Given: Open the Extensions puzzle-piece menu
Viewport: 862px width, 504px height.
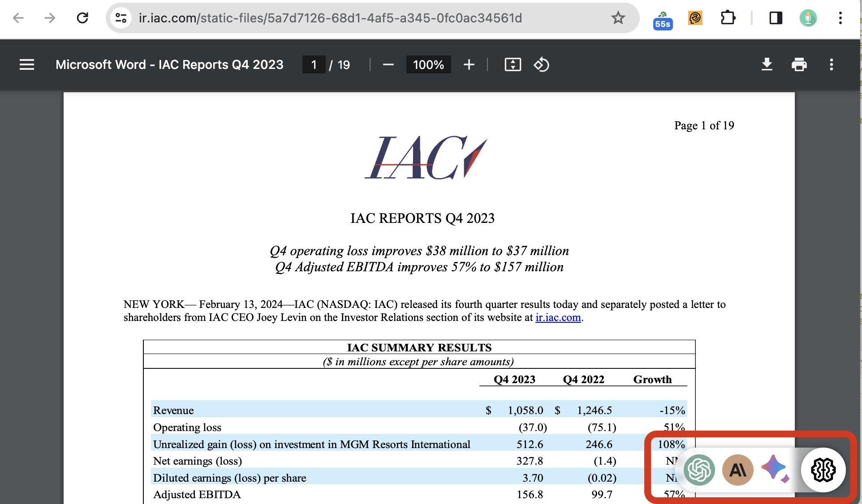Looking at the screenshot, I should click(x=728, y=18).
